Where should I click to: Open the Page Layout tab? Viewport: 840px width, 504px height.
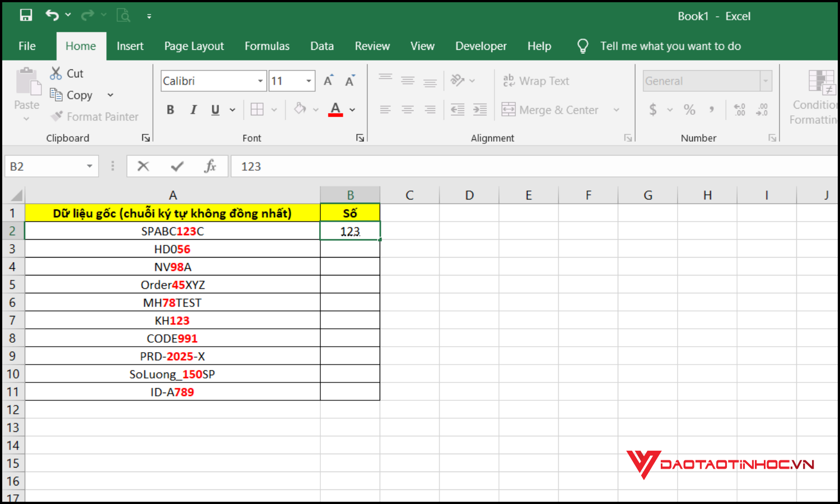(x=194, y=46)
